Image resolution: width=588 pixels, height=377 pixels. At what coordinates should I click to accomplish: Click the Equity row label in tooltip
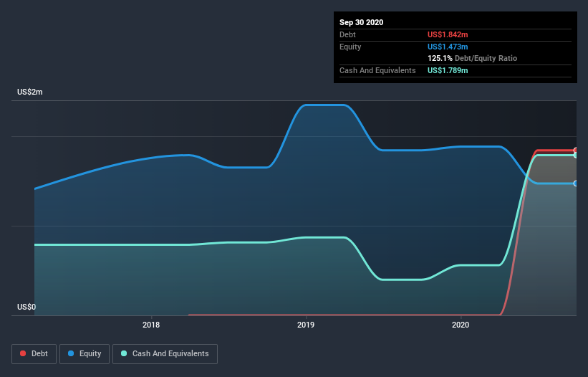(x=350, y=47)
